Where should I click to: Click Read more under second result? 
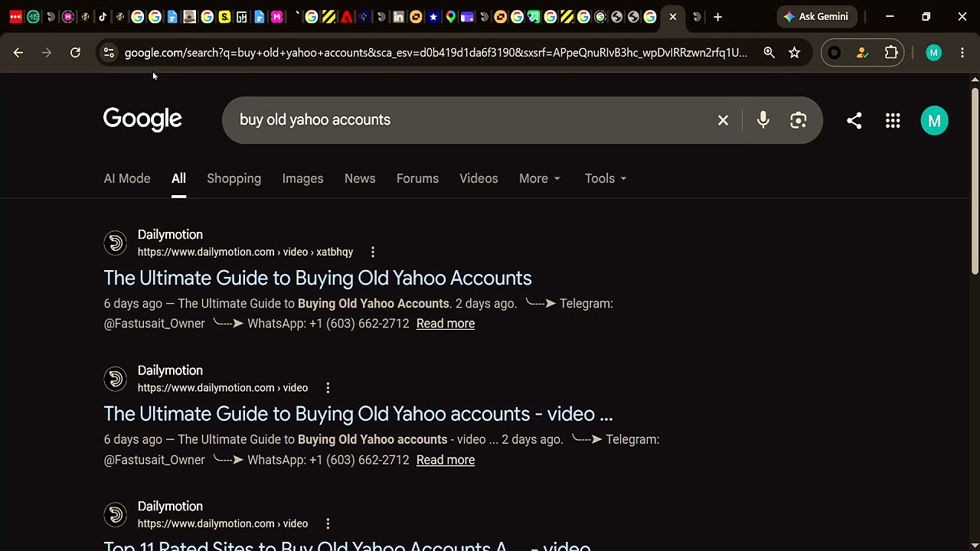[x=446, y=460]
